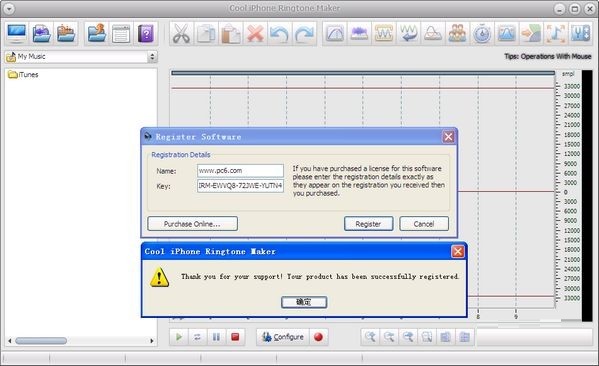Click the Copy pages icon

point(206,34)
